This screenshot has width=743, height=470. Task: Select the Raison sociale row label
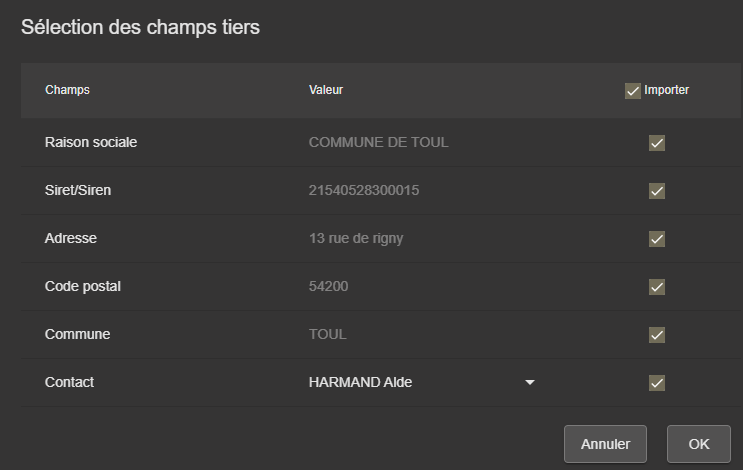tap(91, 142)
